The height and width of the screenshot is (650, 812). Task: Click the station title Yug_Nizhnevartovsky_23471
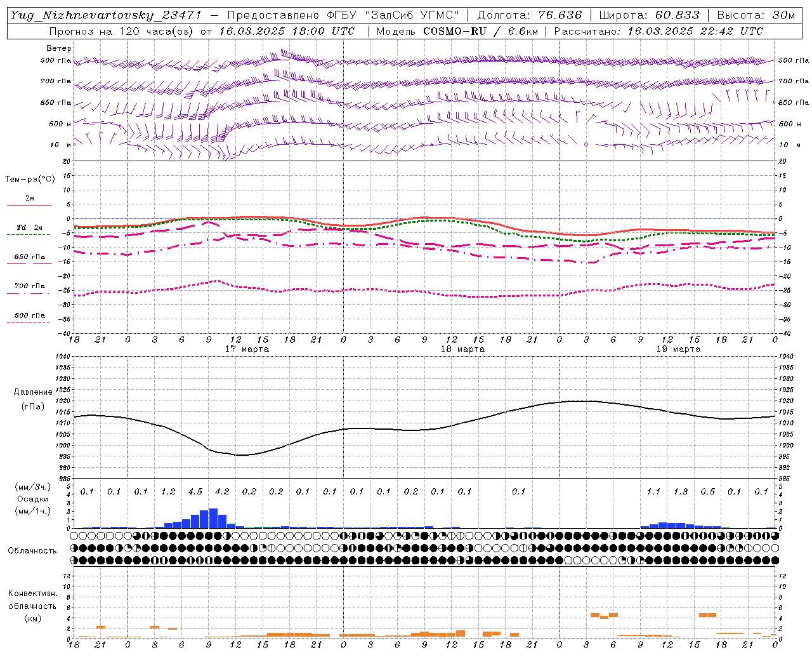point(105,15)
